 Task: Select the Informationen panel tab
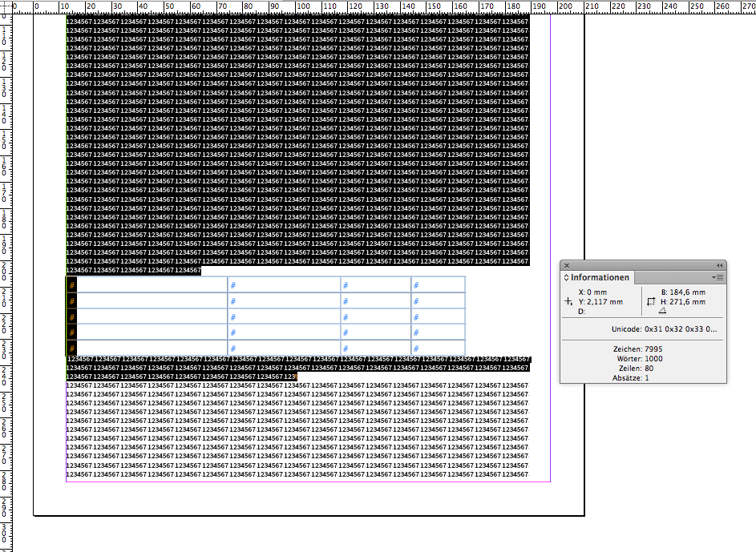click(x=598, y=277)
